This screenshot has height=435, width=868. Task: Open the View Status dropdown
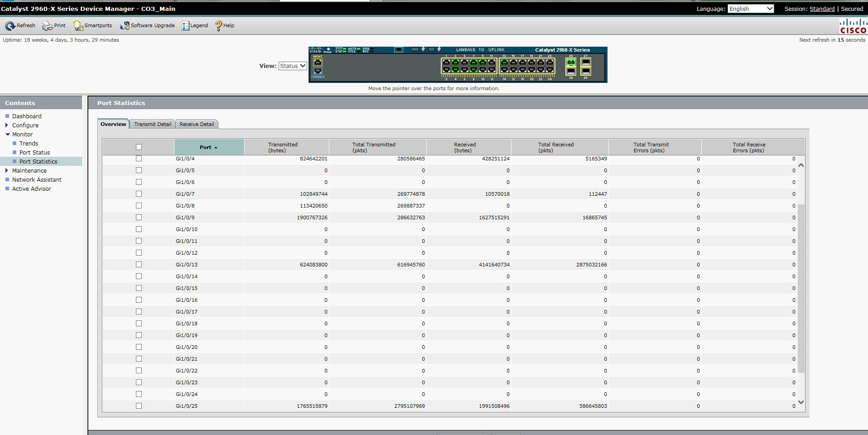tap(293, 66)
